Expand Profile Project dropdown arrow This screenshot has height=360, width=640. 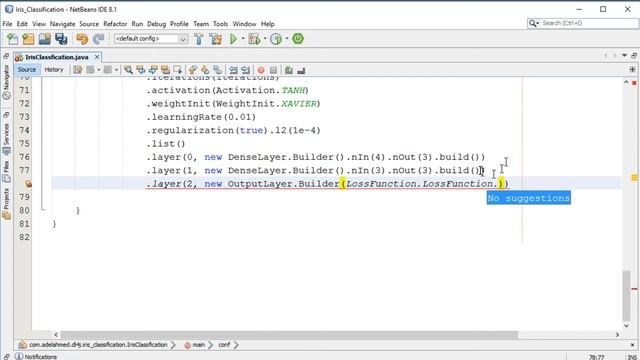click(x=287, y=39)
